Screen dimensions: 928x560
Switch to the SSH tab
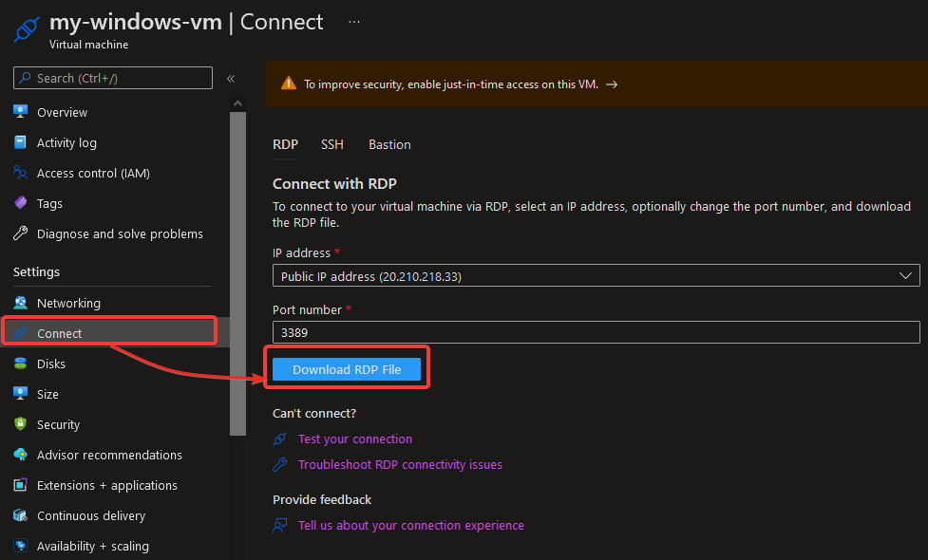click(332, 144)
